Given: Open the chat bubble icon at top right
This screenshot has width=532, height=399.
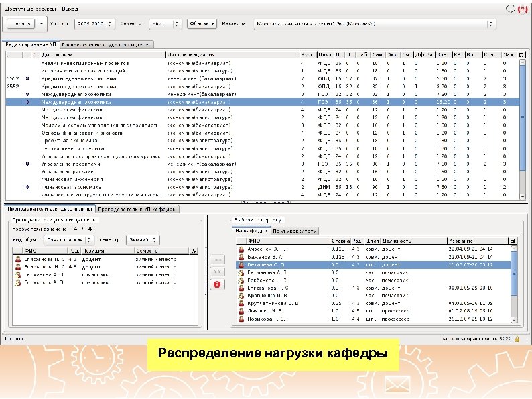Looking at the screenshot, I should pos(511,9).
